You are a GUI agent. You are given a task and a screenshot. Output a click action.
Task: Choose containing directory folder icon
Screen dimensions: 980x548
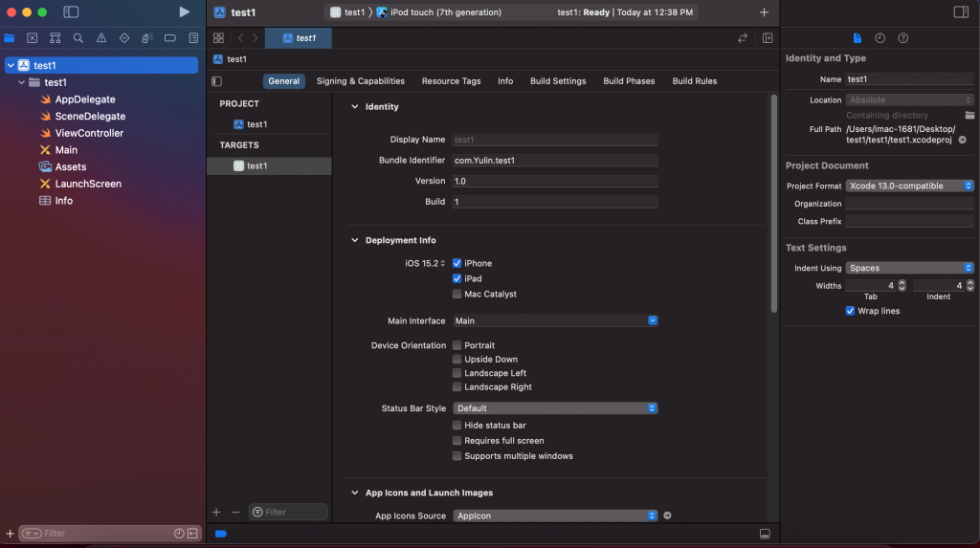pyautogui.click(x=969, y=115)
